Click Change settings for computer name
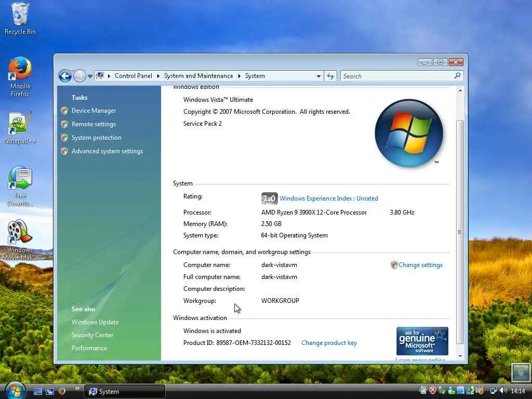This screenshot has width=532, height=399. click(420, 265)
